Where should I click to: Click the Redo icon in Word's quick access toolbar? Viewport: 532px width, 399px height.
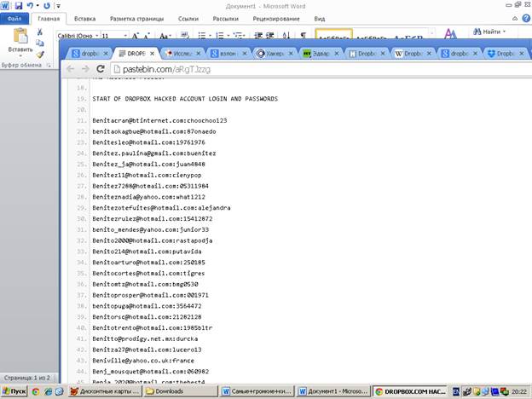[47, 5]
